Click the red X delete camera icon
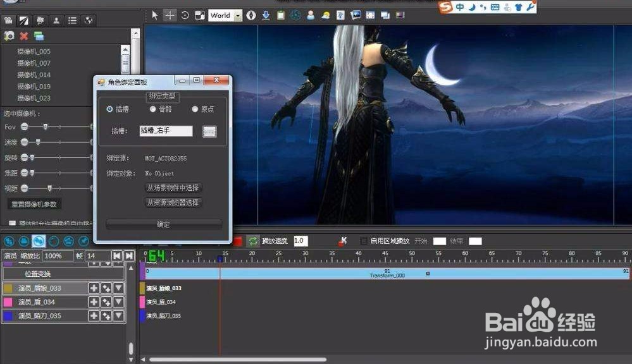Screen dimensions: 632x364 coord(24,36)
